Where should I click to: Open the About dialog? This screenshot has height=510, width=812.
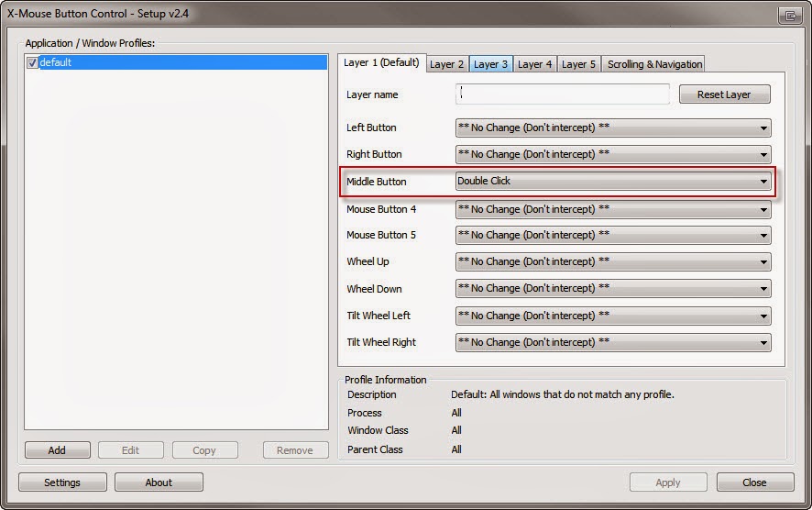(159, 482)
